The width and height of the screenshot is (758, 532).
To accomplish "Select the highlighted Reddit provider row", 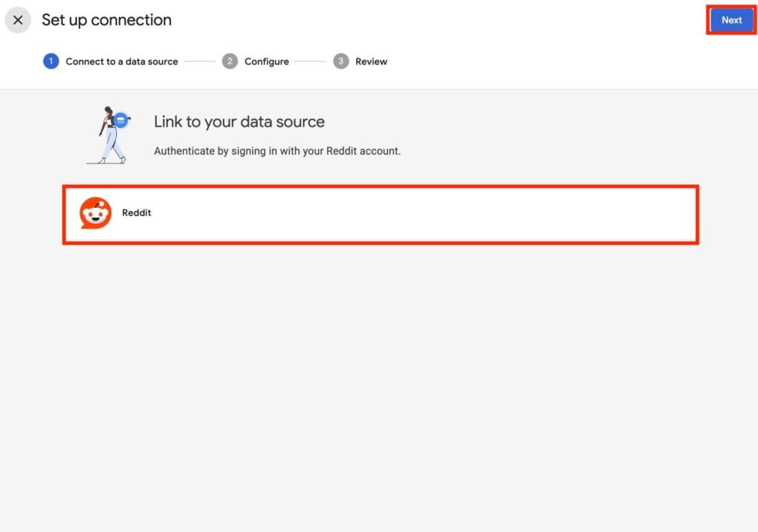I will (x=379, y=214).
